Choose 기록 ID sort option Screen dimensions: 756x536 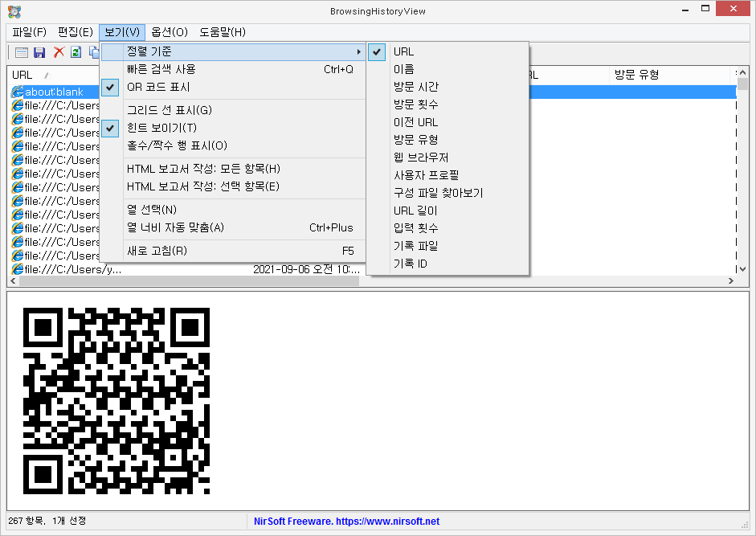point(447,264)
